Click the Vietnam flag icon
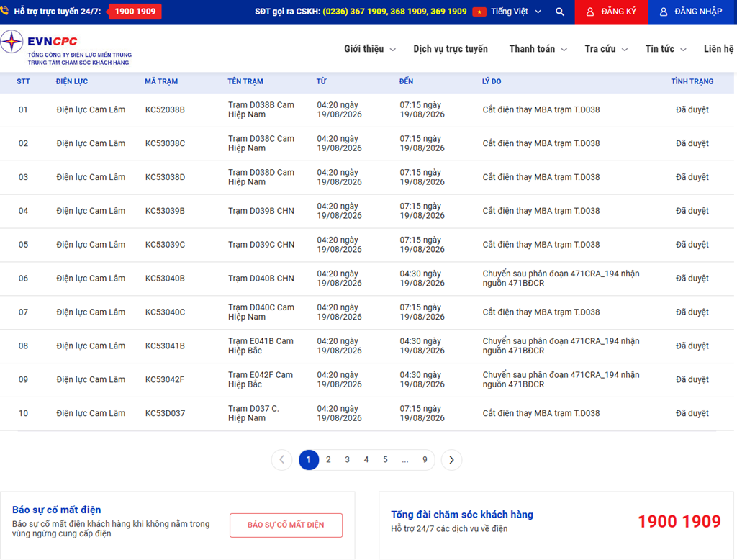 pyautogui.click(x=479, y=12)
